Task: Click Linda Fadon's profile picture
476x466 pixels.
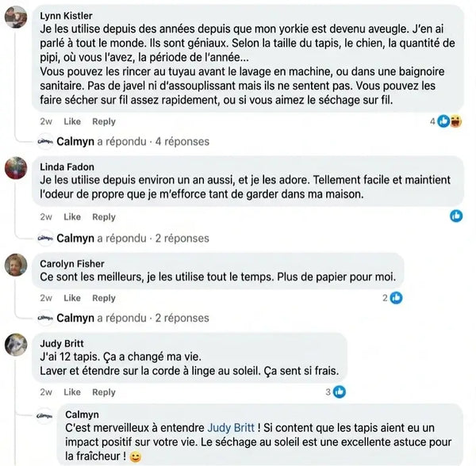Action: point(17,168)
